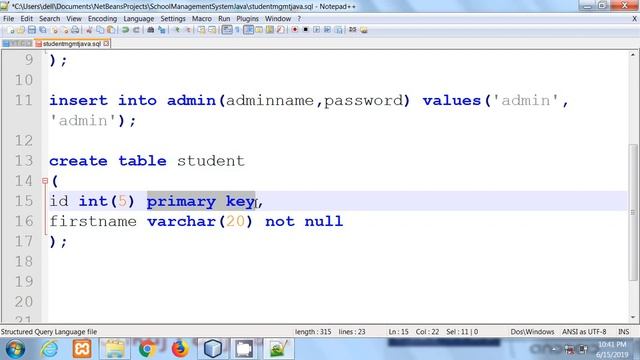The height and width of the screenshot is (360, 640).
Task: Open Google Chrome from the taskbar
Action: [147, 349]
